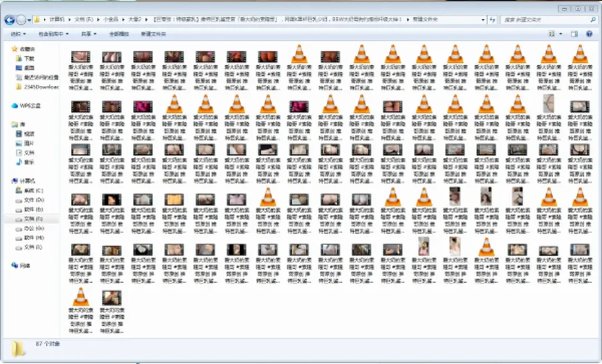The height and width of the screenshot is (364, 602).
Task: Open the help question mark icon
Action: pyautogui.click(x=589, y=34)
